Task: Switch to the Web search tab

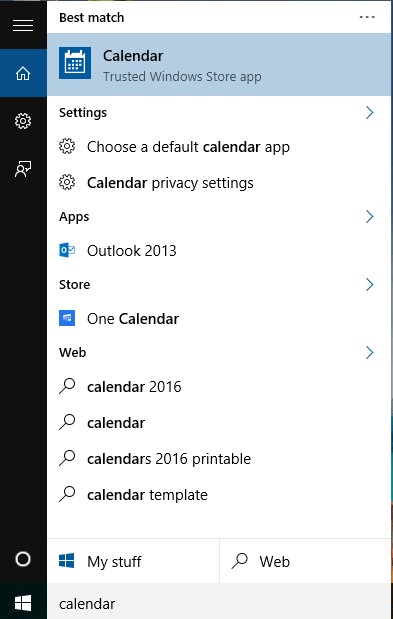Action: 305,561
